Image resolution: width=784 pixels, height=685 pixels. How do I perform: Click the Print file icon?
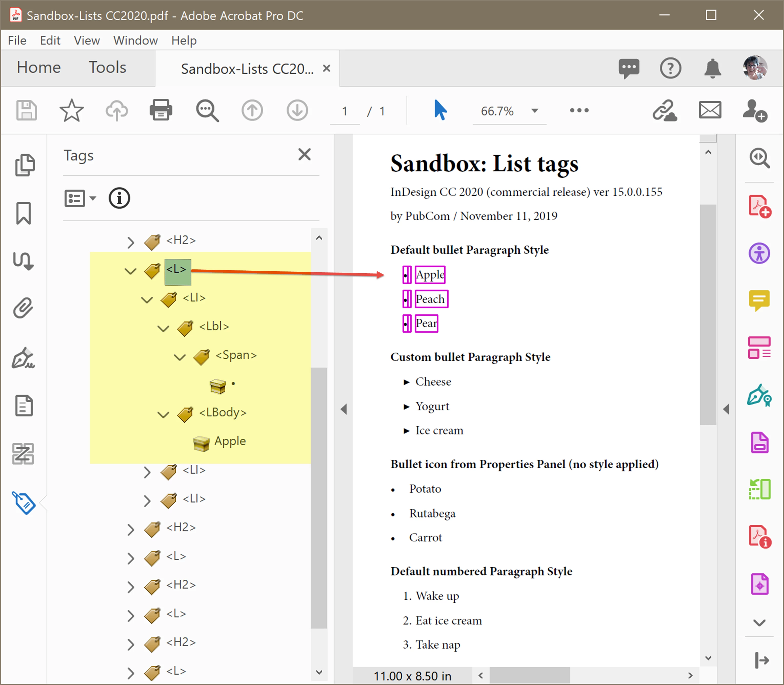click(160, 110)
